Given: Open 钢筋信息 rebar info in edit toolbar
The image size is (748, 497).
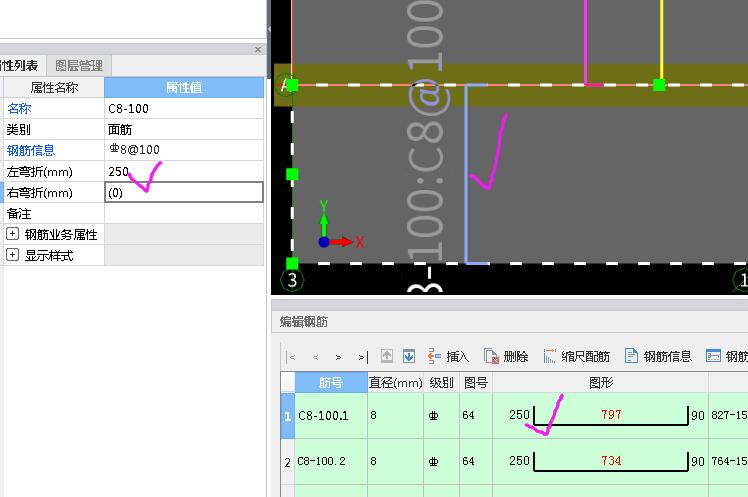Looking at the screenshot, I should pos(658,356).
